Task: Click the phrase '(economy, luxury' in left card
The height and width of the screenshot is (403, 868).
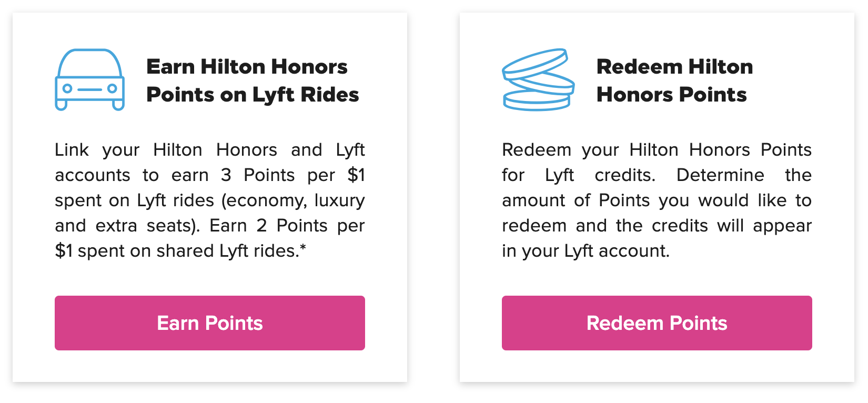Action: [x=294, y=200]
